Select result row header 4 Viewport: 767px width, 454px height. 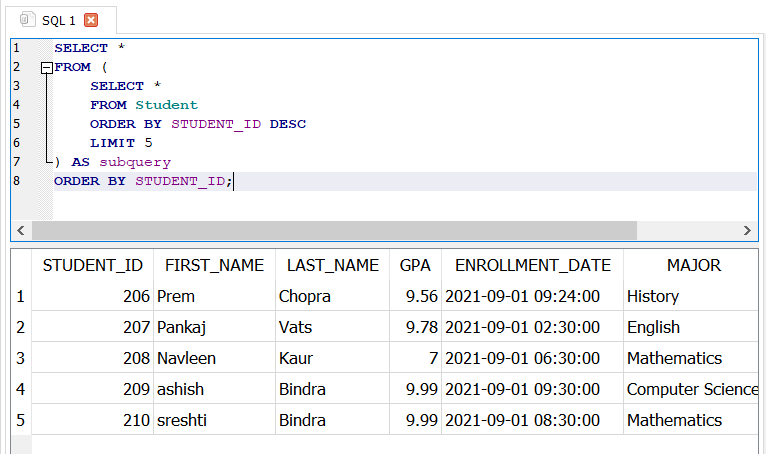pos(21,389)
